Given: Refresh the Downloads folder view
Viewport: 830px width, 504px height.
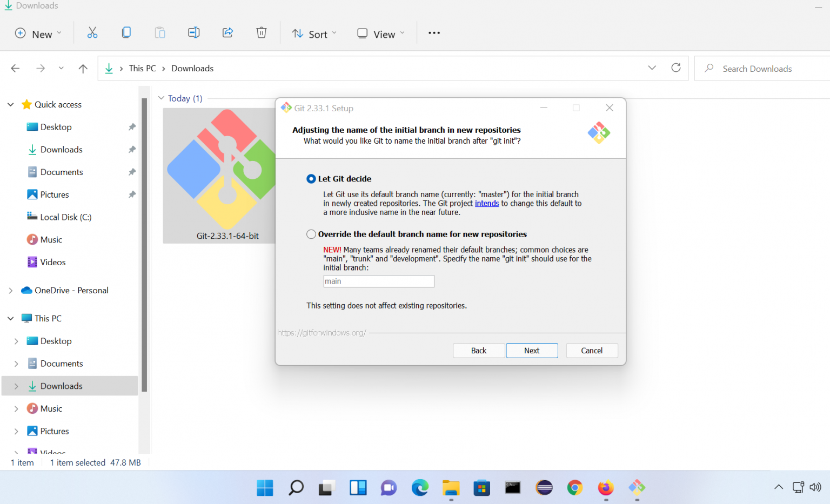Looking at the screenshot, I should [676, 68].
